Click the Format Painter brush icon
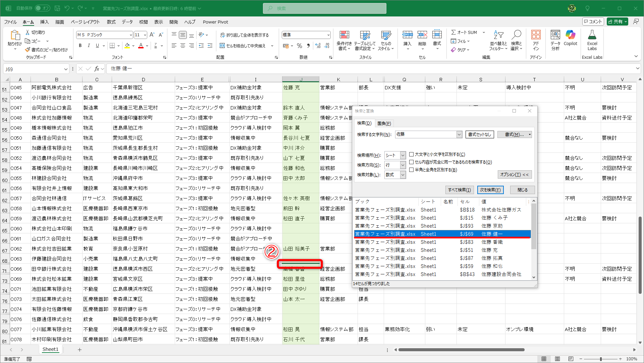 28,50
